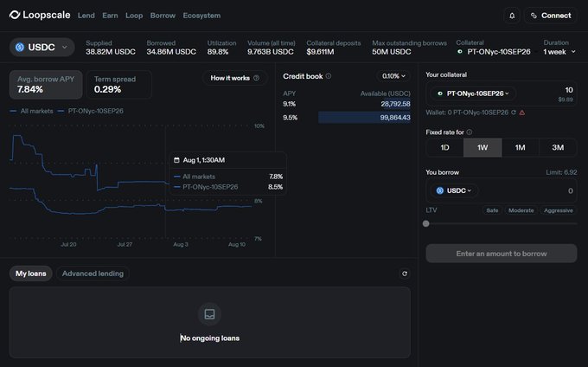588x367 pixels.
Task: Click the info icon next to Credit book
Action: (x=329, y=76)
